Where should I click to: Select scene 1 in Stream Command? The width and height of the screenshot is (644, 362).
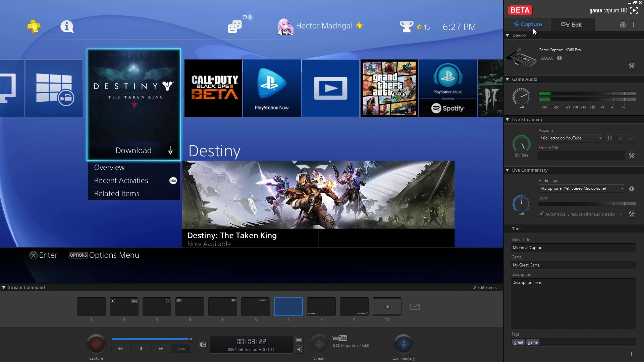(x=91, y=306)
